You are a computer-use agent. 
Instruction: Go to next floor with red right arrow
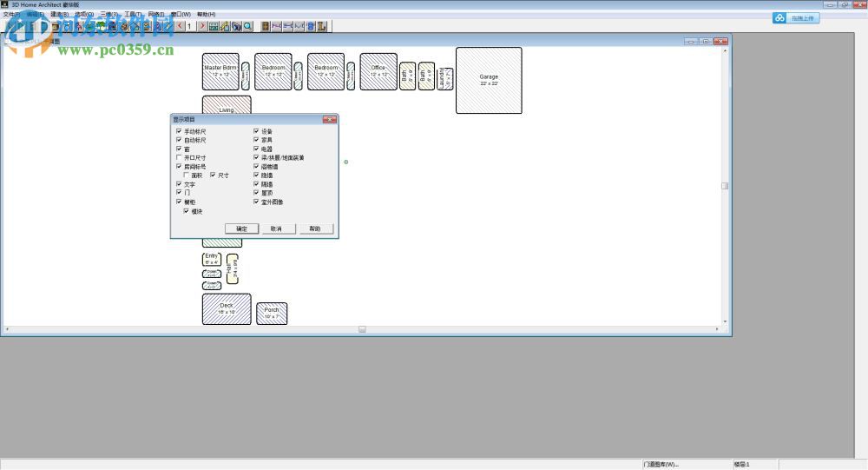202,26
